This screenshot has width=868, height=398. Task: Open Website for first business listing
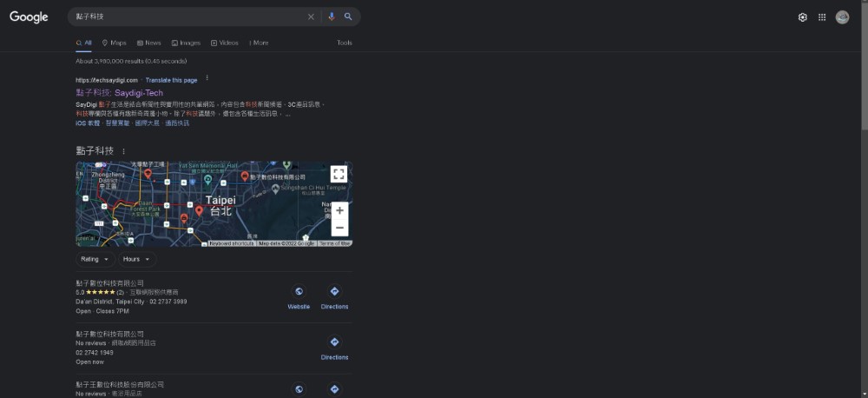coord(299,296)
